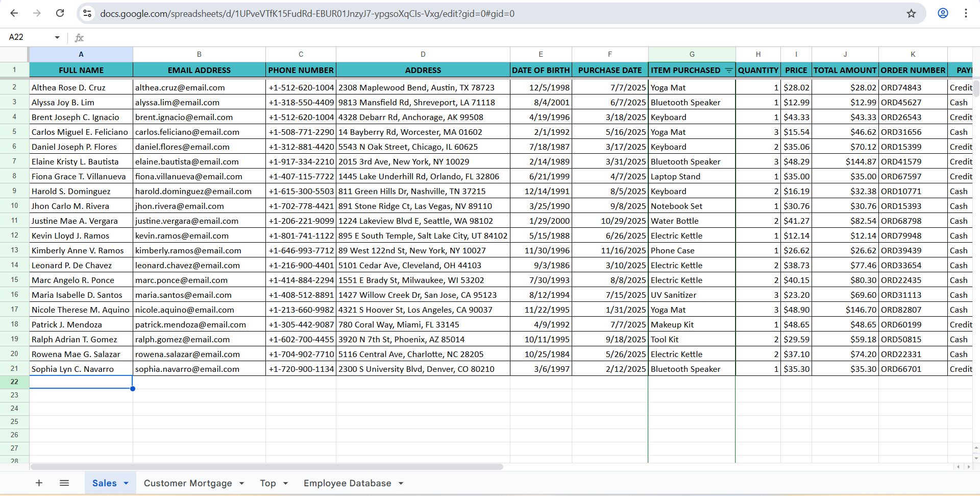Expand the Name Box dropdown arrow
The image size is (980, 496).
point(57,37)
